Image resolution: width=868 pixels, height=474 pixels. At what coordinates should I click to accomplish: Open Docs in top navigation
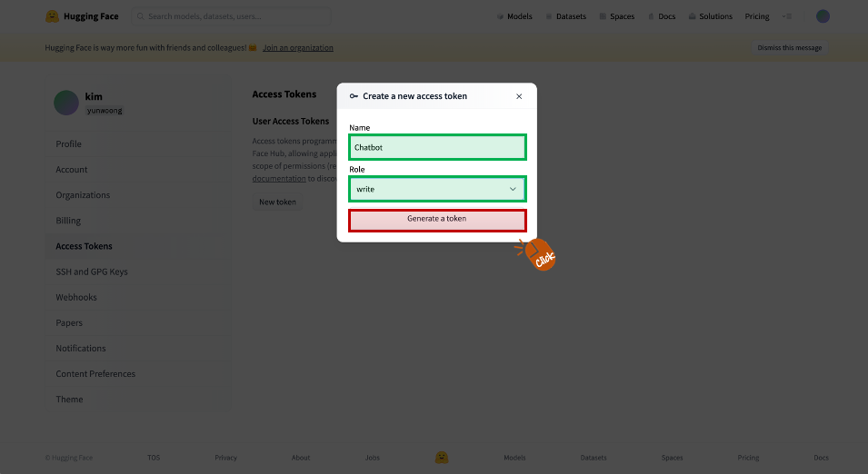tap(662, 16)
